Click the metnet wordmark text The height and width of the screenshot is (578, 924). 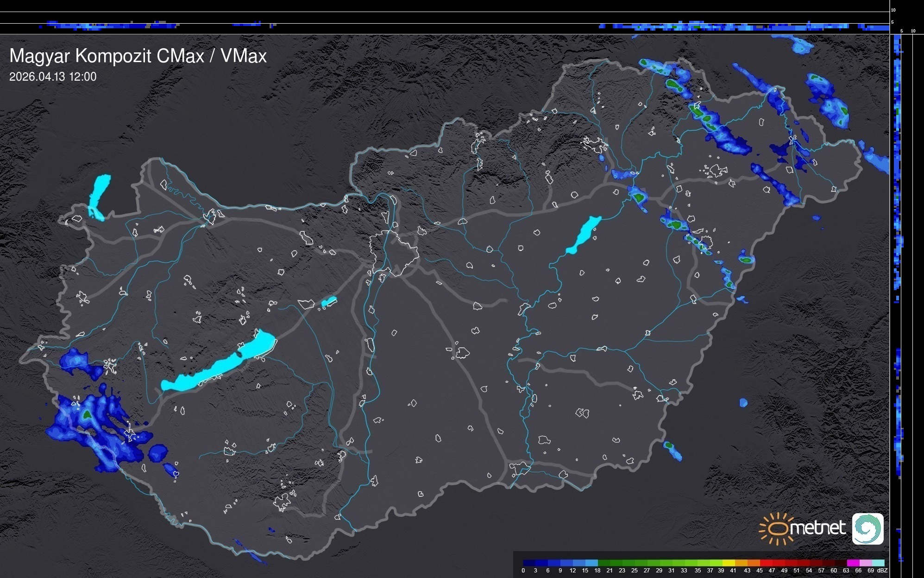[817, 528]
